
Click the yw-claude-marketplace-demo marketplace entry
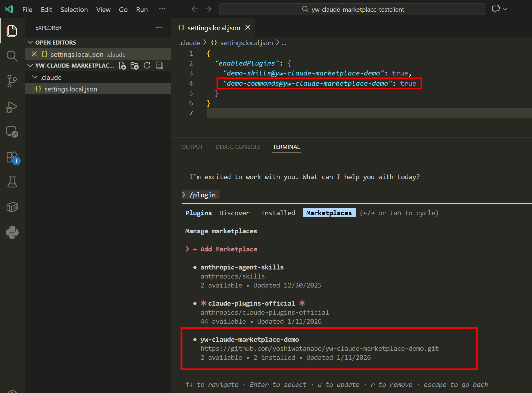250,339
